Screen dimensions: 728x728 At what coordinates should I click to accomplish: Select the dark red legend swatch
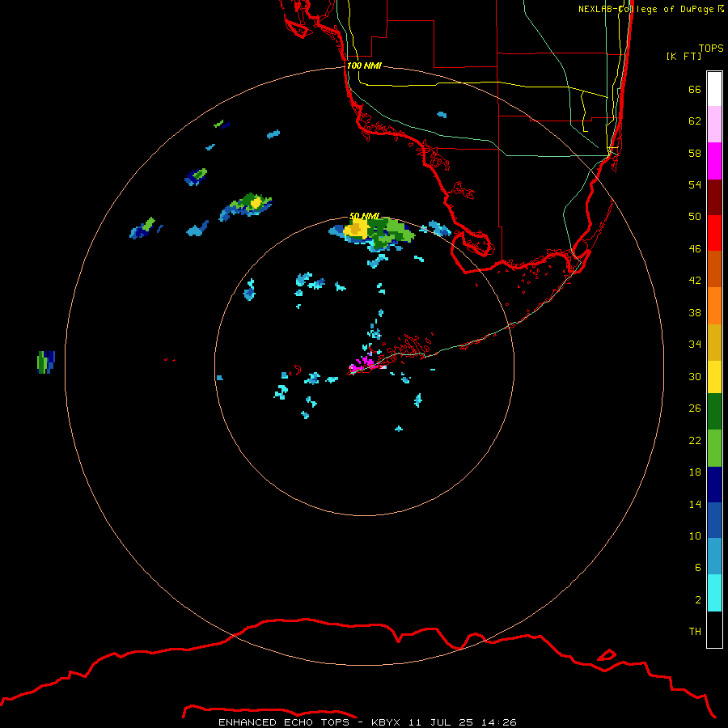point(714,197)
